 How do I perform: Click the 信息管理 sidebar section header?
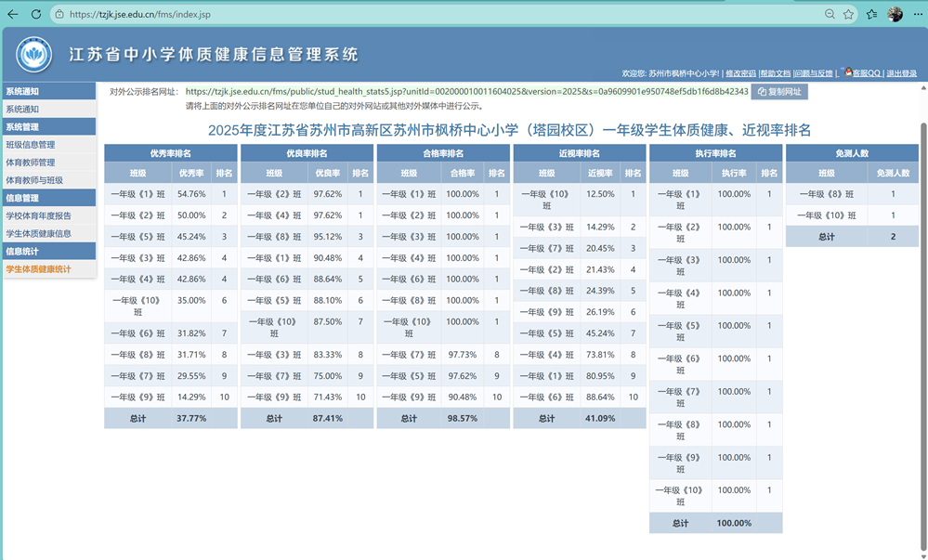49,198
